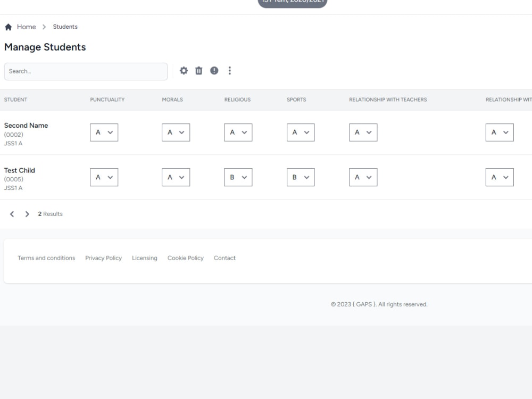
Task: Open the Terms and conditions link
Action: (x=46, y=258)
